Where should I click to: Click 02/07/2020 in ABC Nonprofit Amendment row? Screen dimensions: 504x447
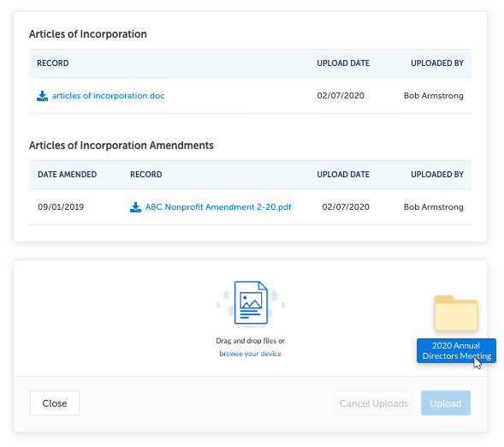tap(346, 206)
